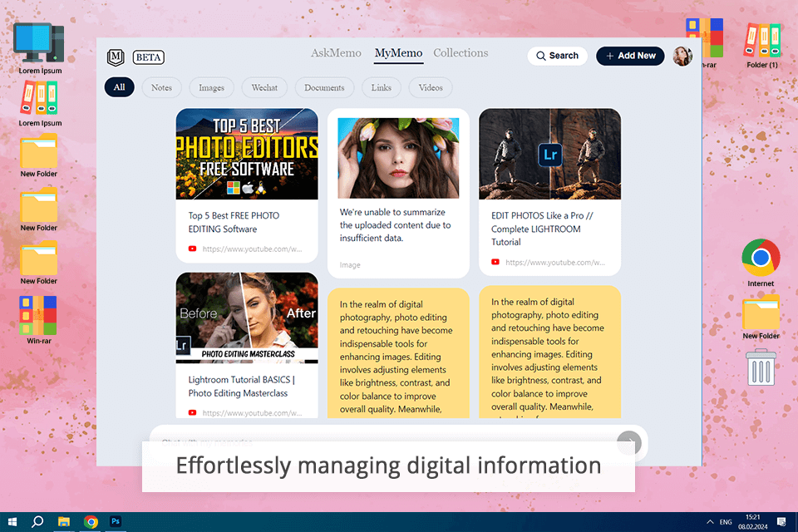The image size is (798, 532).
Task: Click YouTube icon on Lightroom Tutorial BASICS card
Action: (x=192, y=413)
